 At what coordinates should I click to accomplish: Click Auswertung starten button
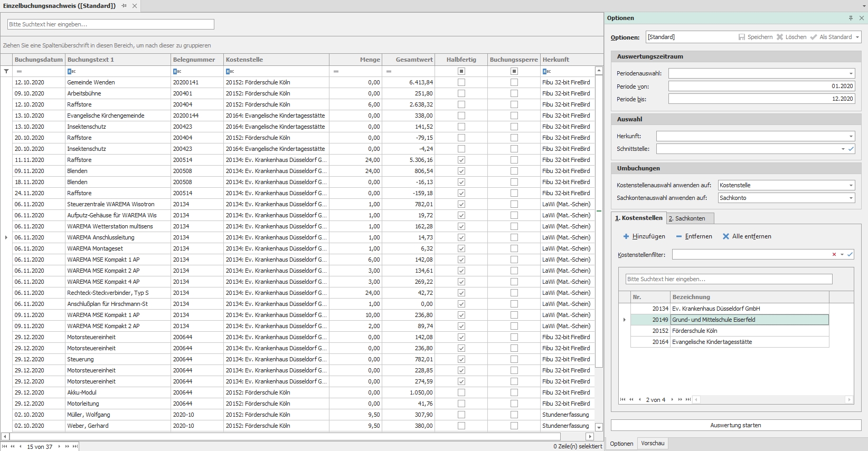pos(735,425)
